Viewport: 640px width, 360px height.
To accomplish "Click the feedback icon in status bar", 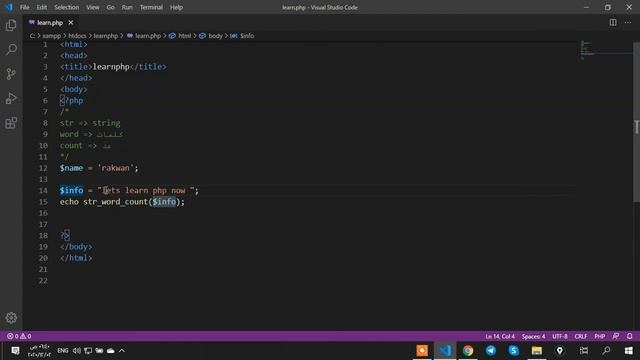I will click(x=616, y=336).
